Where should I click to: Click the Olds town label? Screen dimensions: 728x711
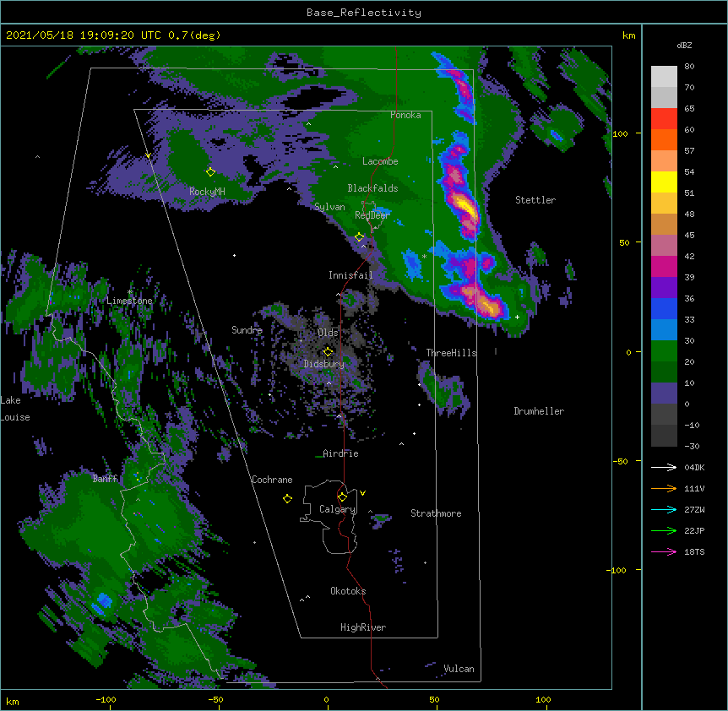point(328,333)
